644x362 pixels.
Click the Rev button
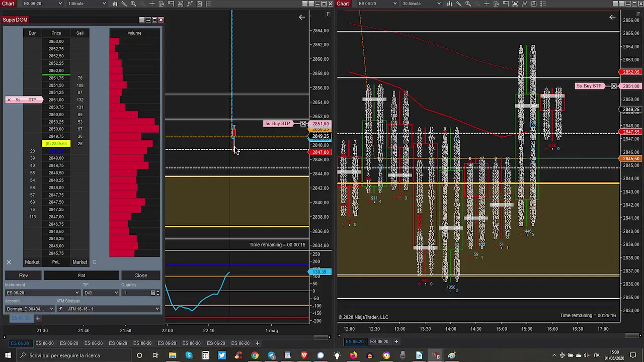pyautogui.click(x=24, y=276)
